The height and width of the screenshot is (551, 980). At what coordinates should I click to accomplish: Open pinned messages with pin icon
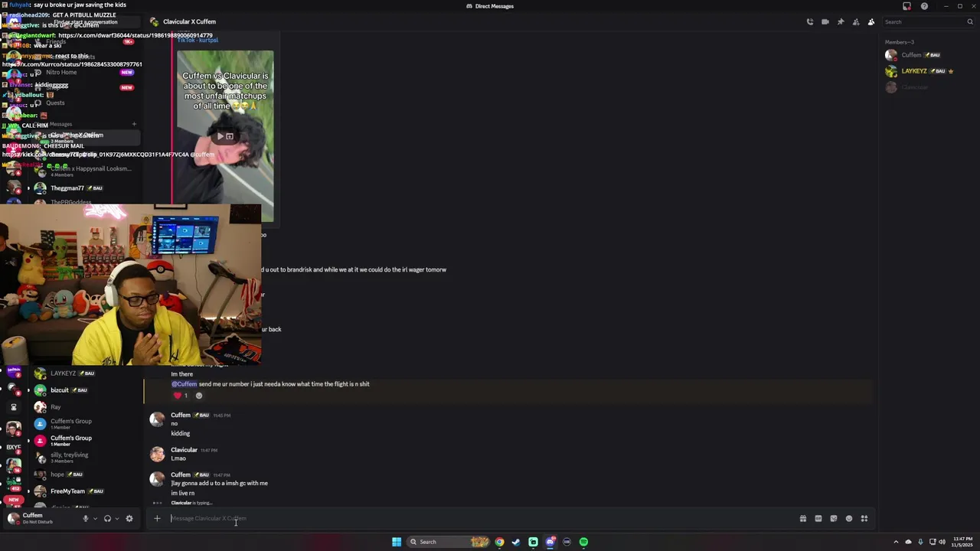point(841,21)
